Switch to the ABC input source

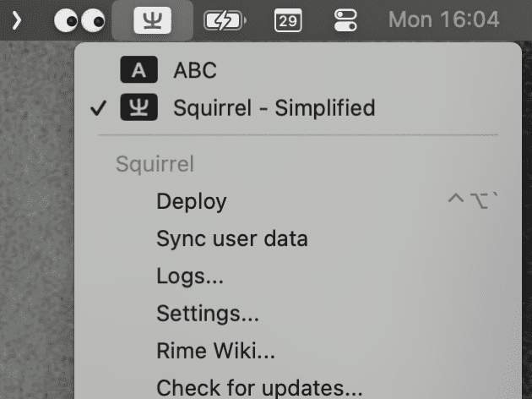coord(195,70)
